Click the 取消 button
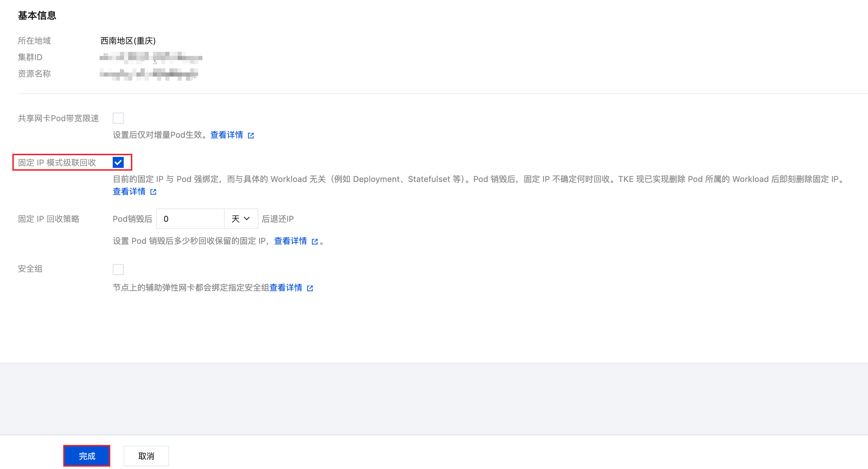This screenshot has height=469, width=868. (146, 456)
